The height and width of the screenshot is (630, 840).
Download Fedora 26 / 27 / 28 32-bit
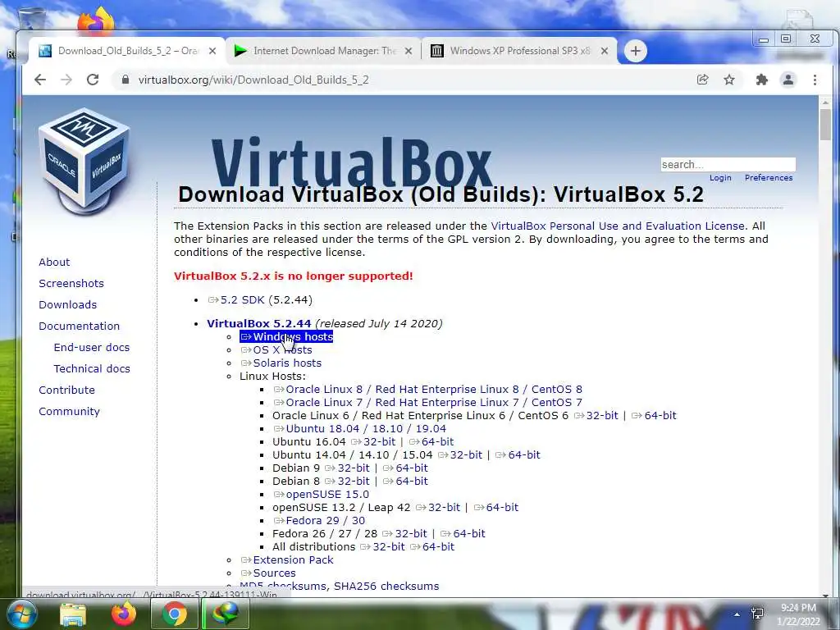(x=404, y=533)
